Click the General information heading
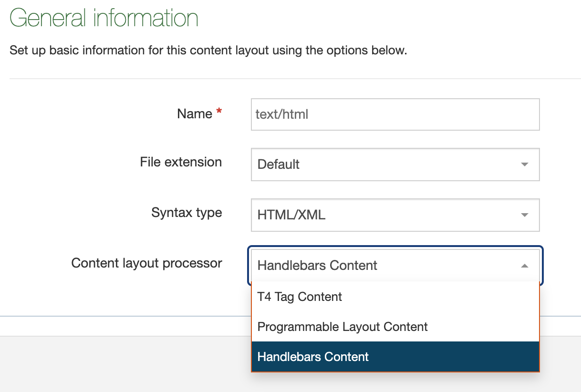Viewport: 581px width, 392px height. coord(103,18)
